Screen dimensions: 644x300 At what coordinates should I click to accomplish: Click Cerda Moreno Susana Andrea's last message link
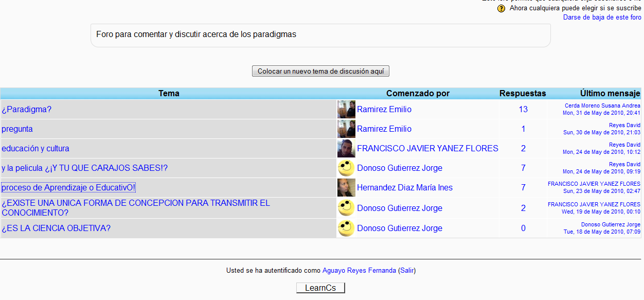pos(602,105)
